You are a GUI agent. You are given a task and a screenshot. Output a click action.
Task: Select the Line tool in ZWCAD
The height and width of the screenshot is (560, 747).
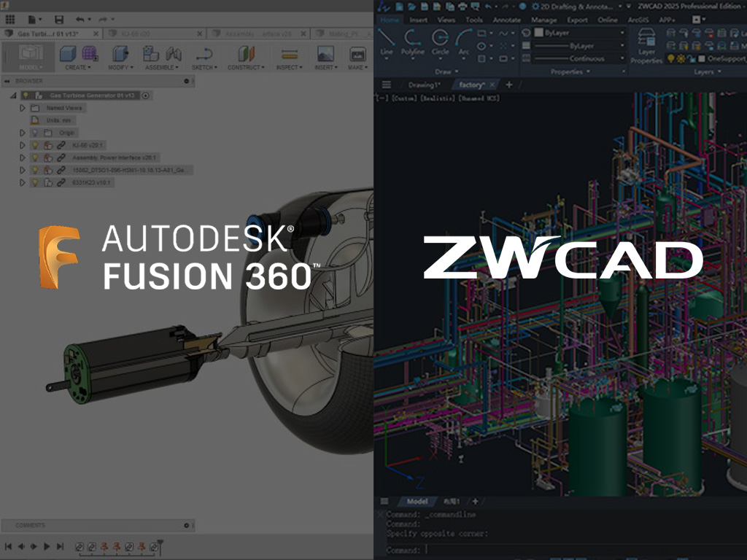[387, 40]
